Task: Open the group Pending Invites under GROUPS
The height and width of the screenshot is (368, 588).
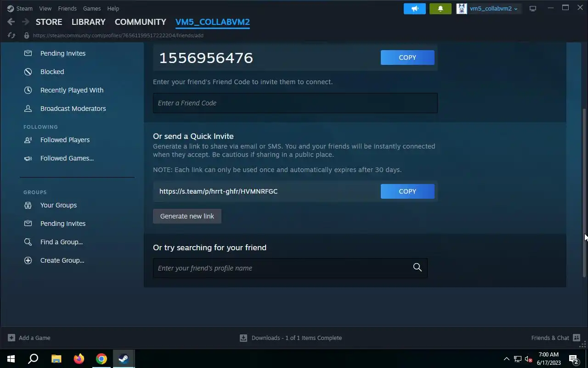Action: [63, 224]
